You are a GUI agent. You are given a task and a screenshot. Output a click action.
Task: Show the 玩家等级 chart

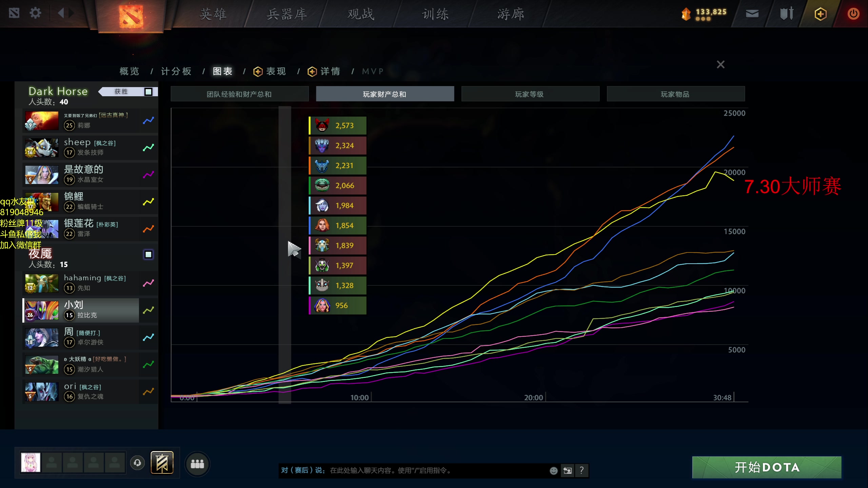coord(530,94)
